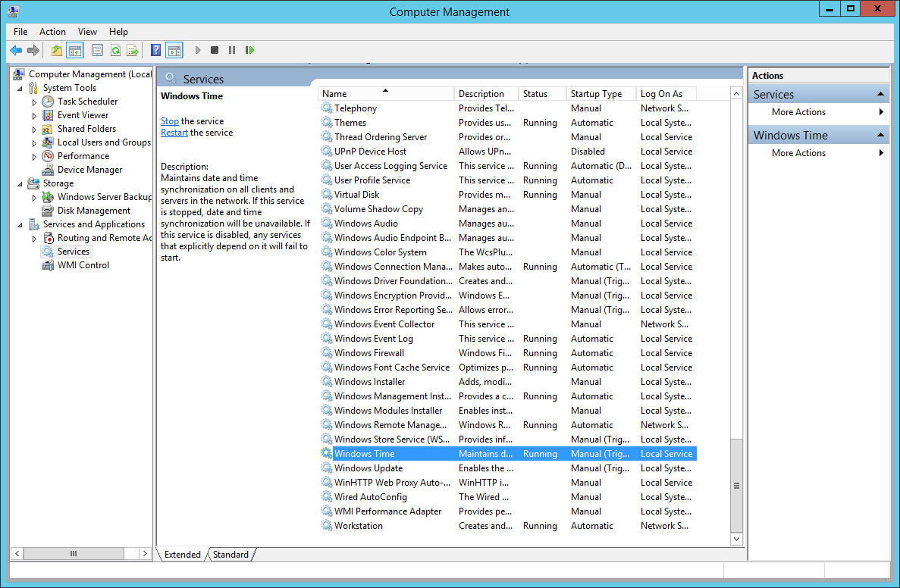Select Services in the console tree
Viewport: 900px width, 588px height.
point(74,252)
